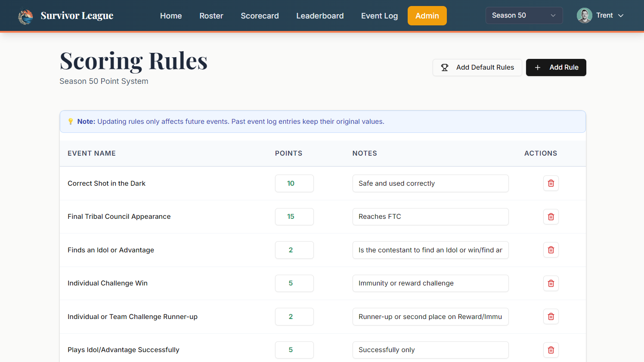Edit points for Plays Idol/Advantage Successfully
The width and height of the screenshot is (644, 362).
point(294,350)
